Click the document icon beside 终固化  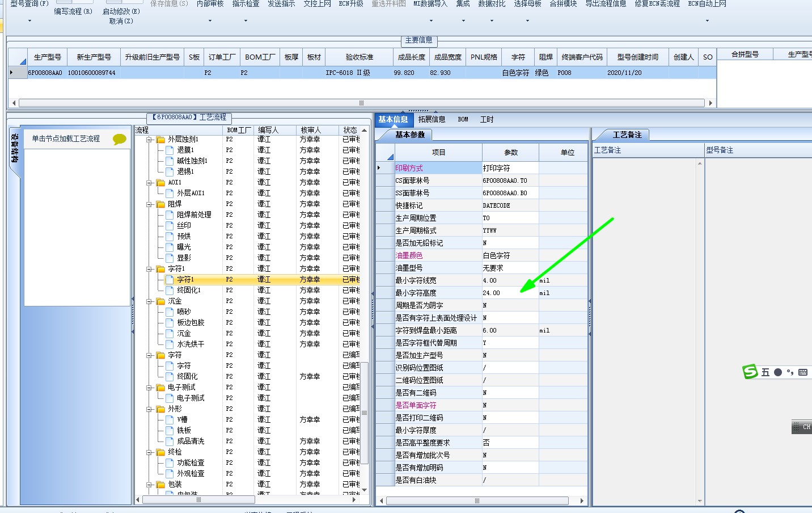click(x=170, y=377)
